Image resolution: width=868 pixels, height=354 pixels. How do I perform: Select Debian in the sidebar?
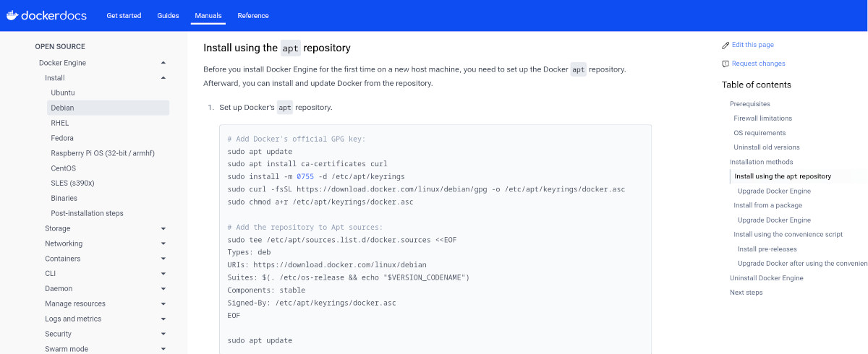click(x=109, y=108)
